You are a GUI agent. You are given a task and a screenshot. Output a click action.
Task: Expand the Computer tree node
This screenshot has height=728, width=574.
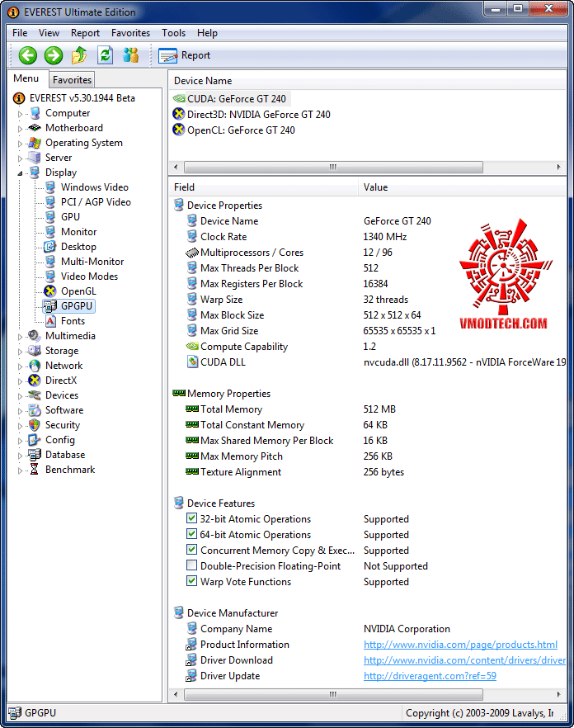coord(20,114)
